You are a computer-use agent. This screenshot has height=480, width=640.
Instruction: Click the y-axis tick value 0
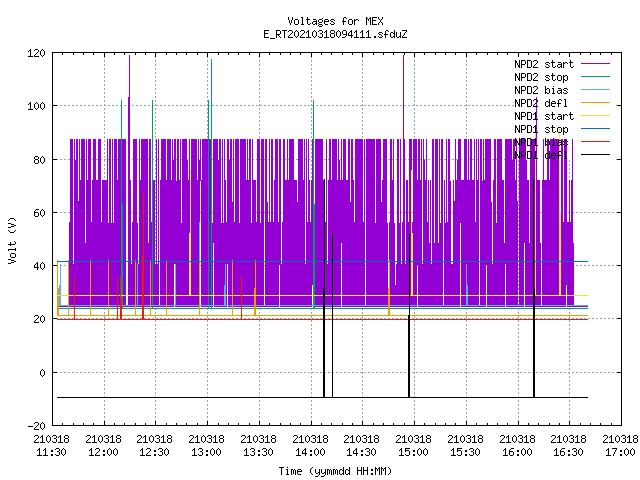(x=42, y=373)
